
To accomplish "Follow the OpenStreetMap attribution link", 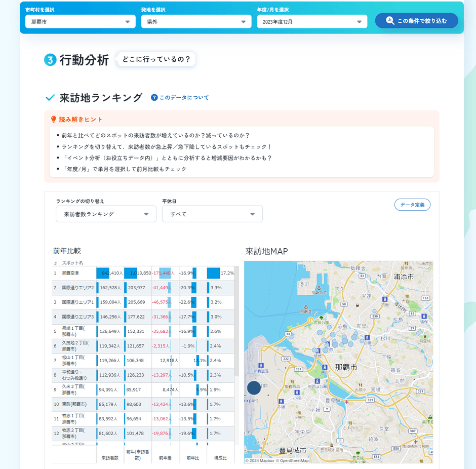I will pos(292,460).
